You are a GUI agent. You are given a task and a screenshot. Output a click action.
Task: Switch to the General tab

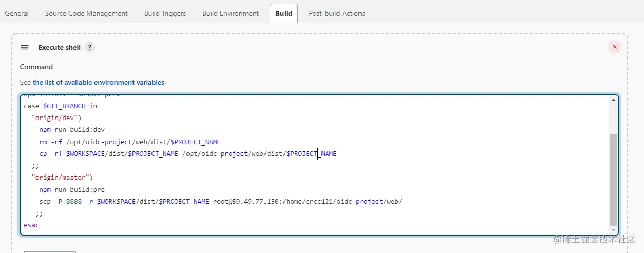(17, 13)
